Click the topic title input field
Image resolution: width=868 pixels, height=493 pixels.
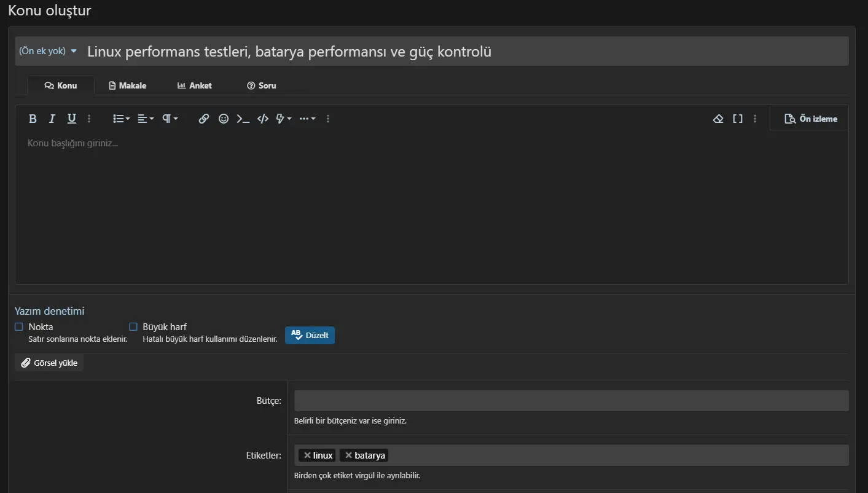[x=466, y=52]
